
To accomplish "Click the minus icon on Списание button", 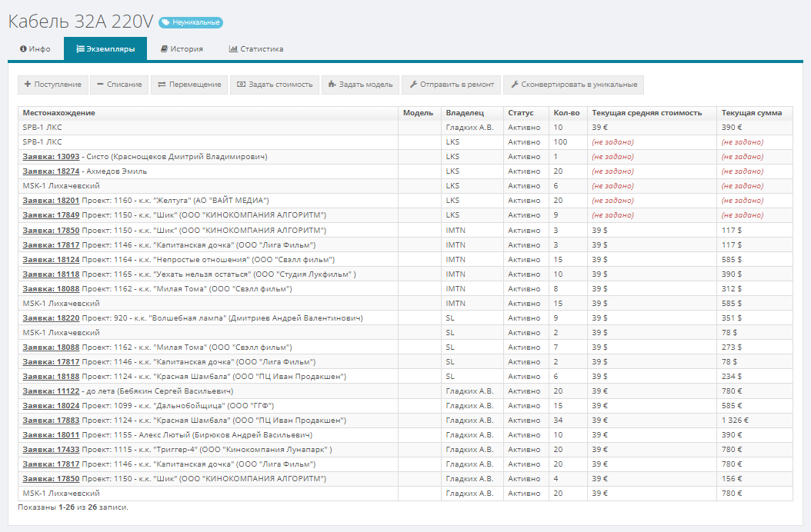I will pos(100,85).
